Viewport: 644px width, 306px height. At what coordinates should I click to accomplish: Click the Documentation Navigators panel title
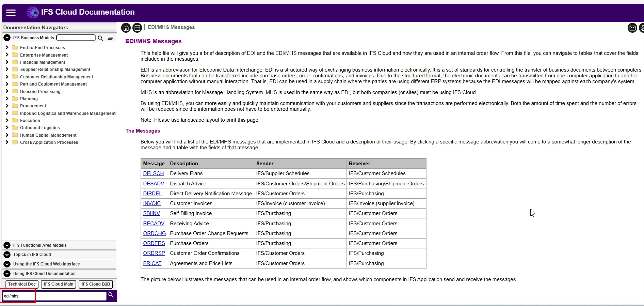click(x=35, y=28)
